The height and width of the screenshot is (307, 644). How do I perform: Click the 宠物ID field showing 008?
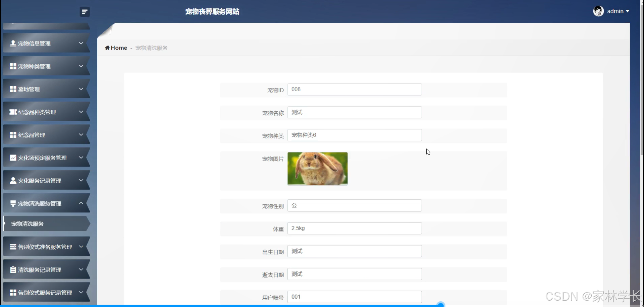tap(355, 89)
